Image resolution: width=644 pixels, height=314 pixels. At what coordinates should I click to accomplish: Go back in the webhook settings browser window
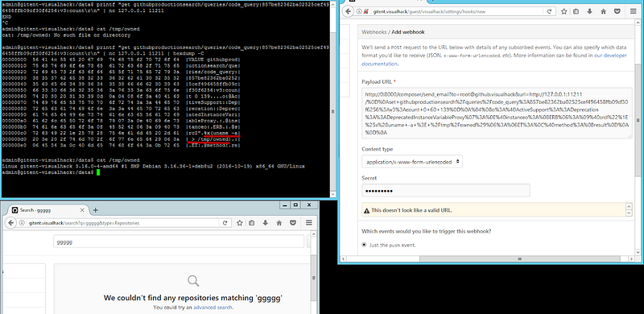[x=349, y=11]
